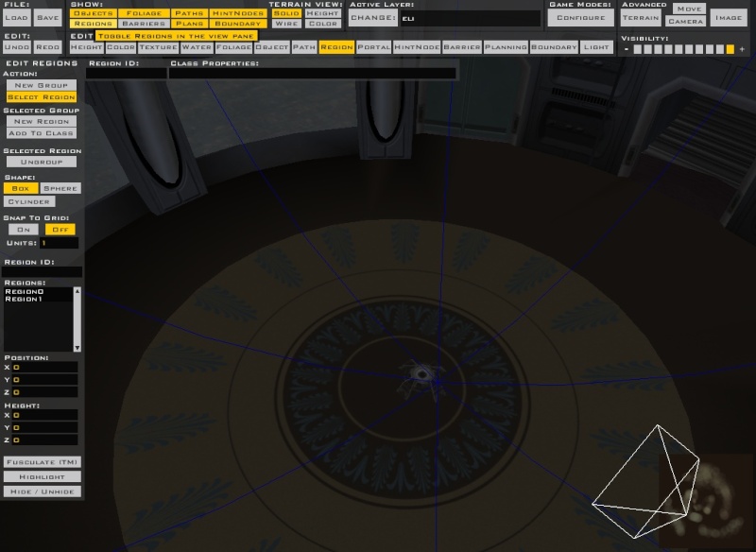
Task: Undo the last edit
Action: [x=16, y=47]
